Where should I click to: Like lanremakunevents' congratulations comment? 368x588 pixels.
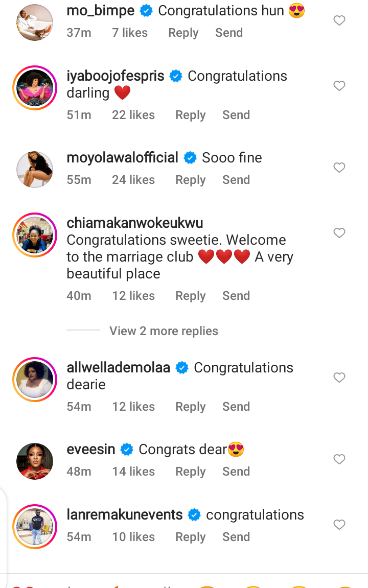click(x=339, y=525)
